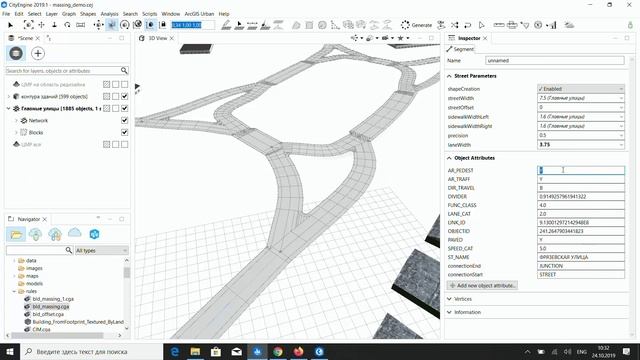Image resolution: width=640 pixels, height=360 pixels.
Task: Click Add new object attribute button
Action: [x=483, y=285]
